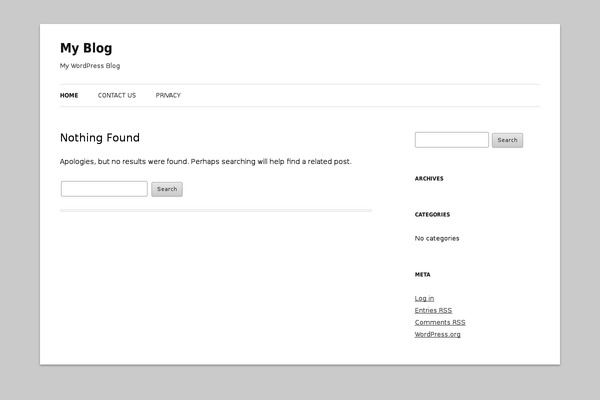This screenshot has height=400, width=600.
Task: Open the Entries RSS feed link
Action: click(x=433, y=310)
